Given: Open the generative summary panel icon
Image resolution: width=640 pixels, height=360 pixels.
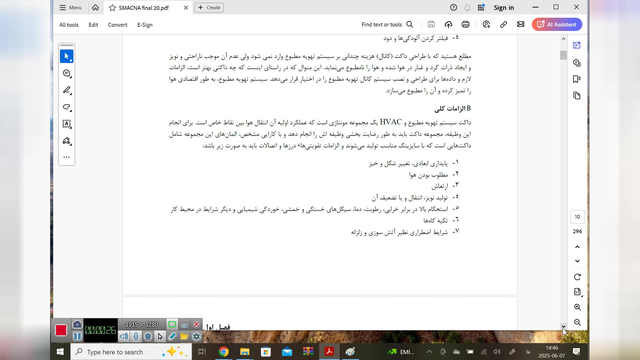Looking at the screenshot, I should (x=577, y=45).
